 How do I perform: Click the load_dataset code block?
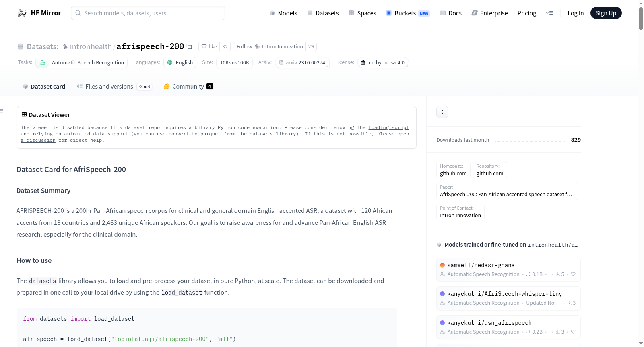(x=207, y=328)
